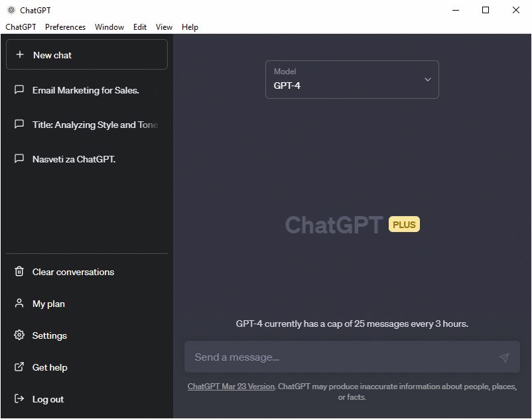Screen dimensions: 532x419
Task: Click the paper plane send icon
Action: click(x=504, y=357)
